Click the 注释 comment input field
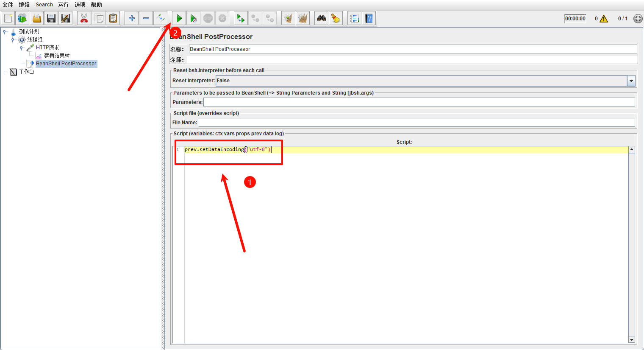644x350 pixels. pos(412,60)
